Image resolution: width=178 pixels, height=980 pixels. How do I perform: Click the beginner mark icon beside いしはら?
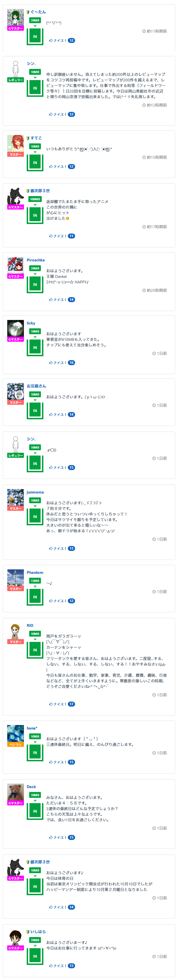click(28, 932)
